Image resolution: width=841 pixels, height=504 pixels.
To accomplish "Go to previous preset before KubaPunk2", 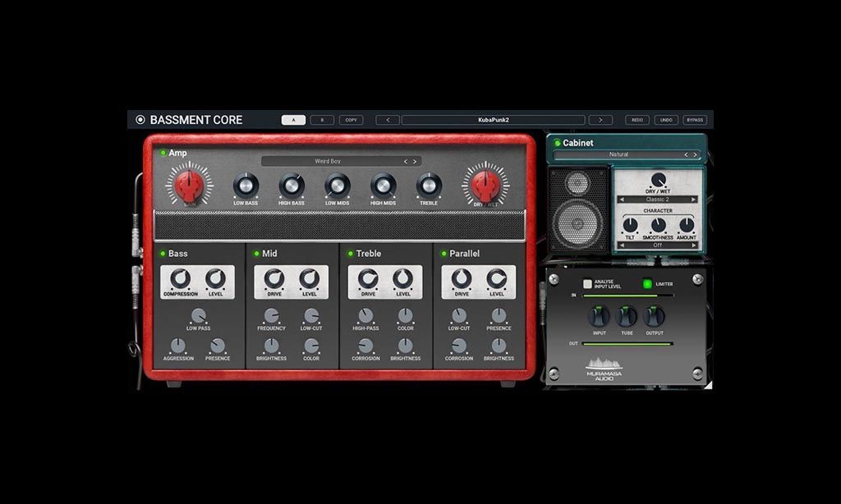I will coord(388,120).
